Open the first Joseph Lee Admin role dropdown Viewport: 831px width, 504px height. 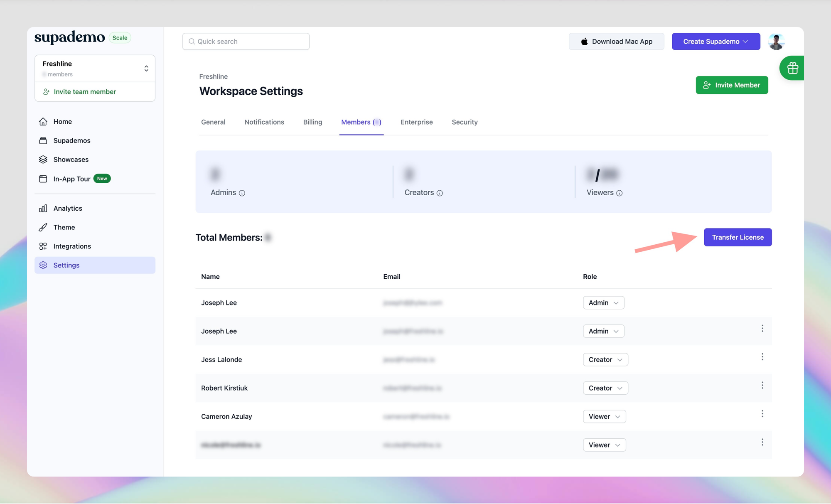tap(603, 303)
